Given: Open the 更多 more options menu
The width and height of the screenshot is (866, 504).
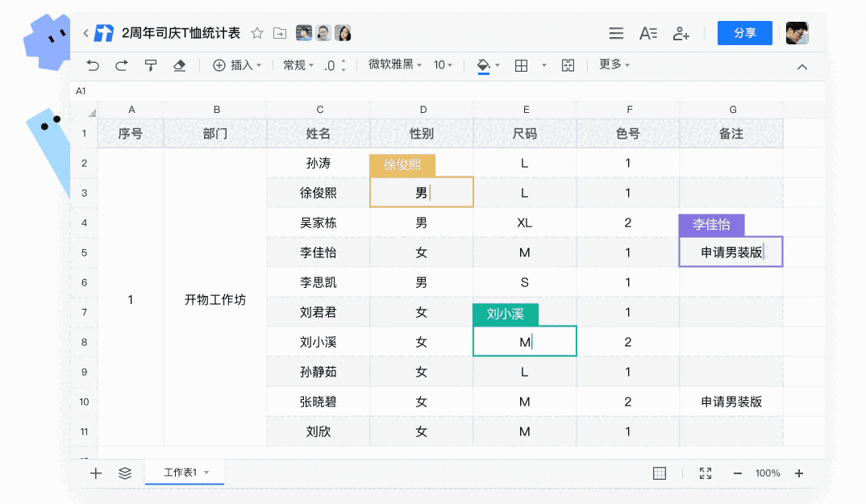Looking at the screenshot, I should click(x=612, y=65).
